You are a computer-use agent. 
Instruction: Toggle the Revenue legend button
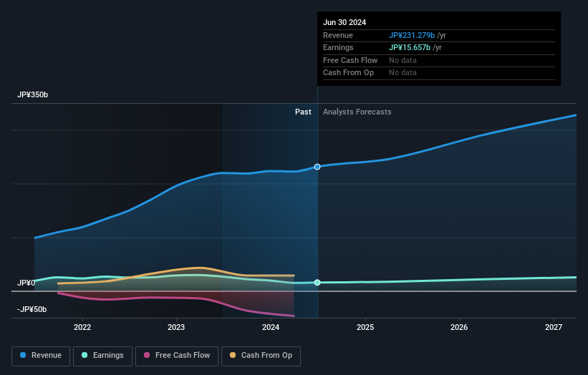(41, 356)
